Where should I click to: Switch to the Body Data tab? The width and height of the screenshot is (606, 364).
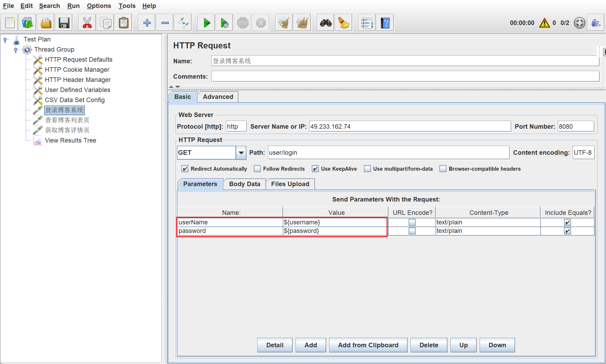pyautogui.click(x=244, y=184)
